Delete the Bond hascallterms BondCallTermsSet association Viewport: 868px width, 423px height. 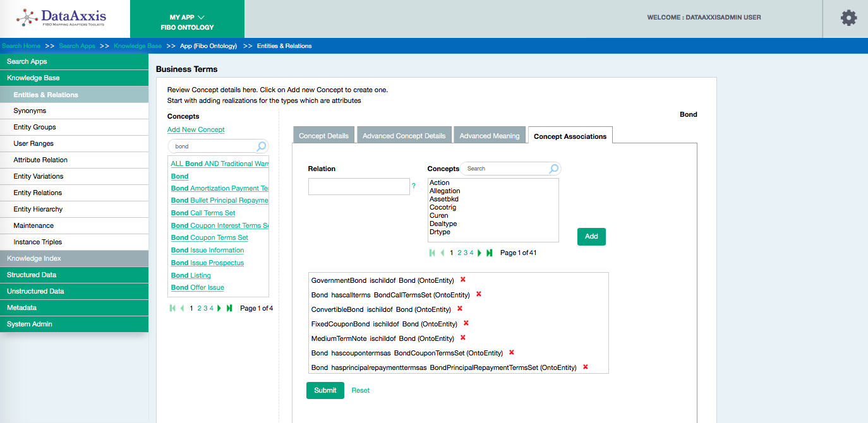479,294
